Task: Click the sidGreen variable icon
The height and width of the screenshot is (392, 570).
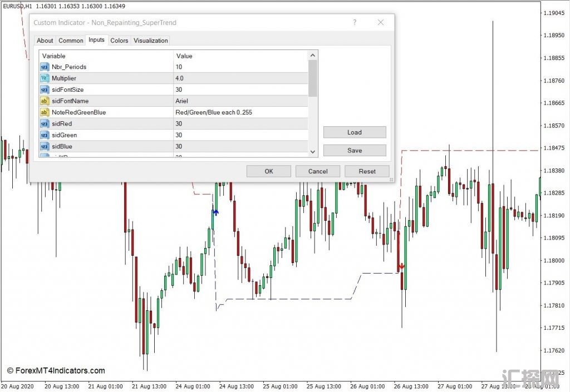Action: pos(45,135)
